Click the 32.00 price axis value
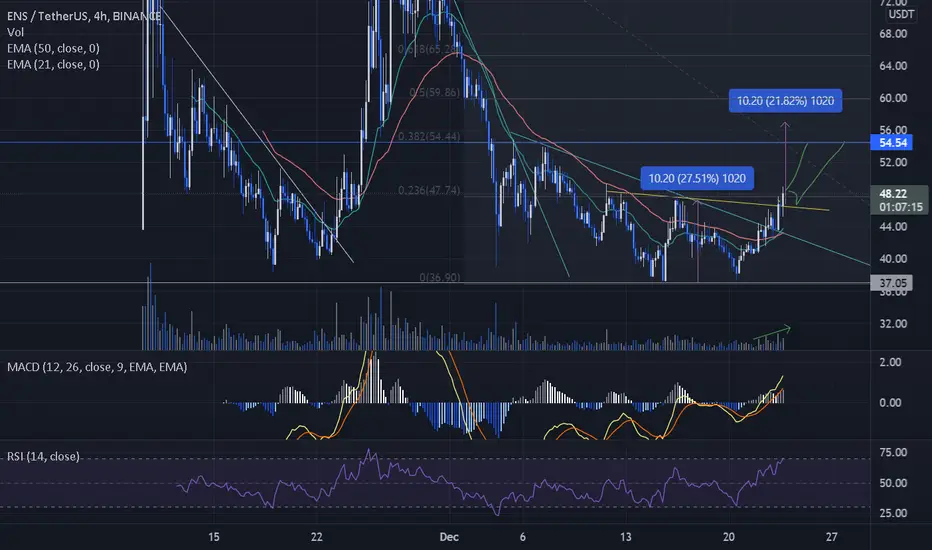Viewport: 932px width, 550px height. click(x=893, y=324)
